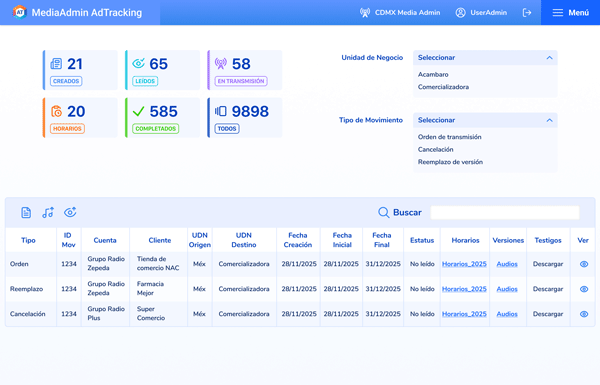Image resolution: width=600 pixels, height=385 pixels.
Task: Filter by the LEÍDOS badge
Action: pyautogui.click(x=145, y=81)
